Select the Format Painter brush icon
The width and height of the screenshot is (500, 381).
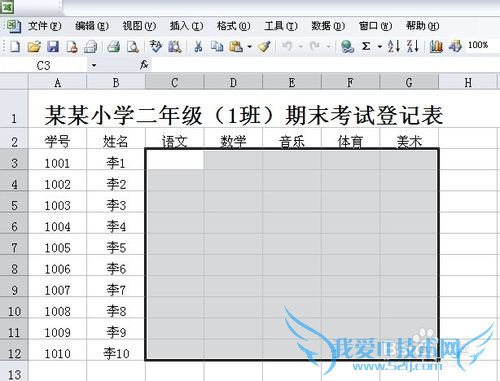(x=264, y=46)
